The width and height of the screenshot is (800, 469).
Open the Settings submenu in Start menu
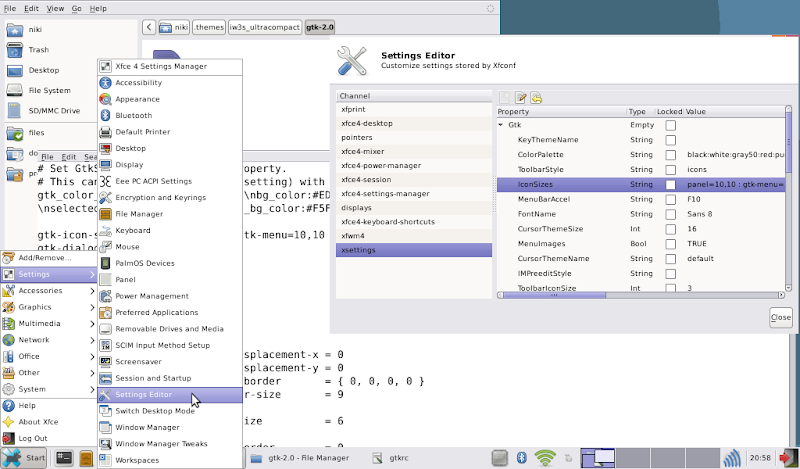click(x=48, y=274)
